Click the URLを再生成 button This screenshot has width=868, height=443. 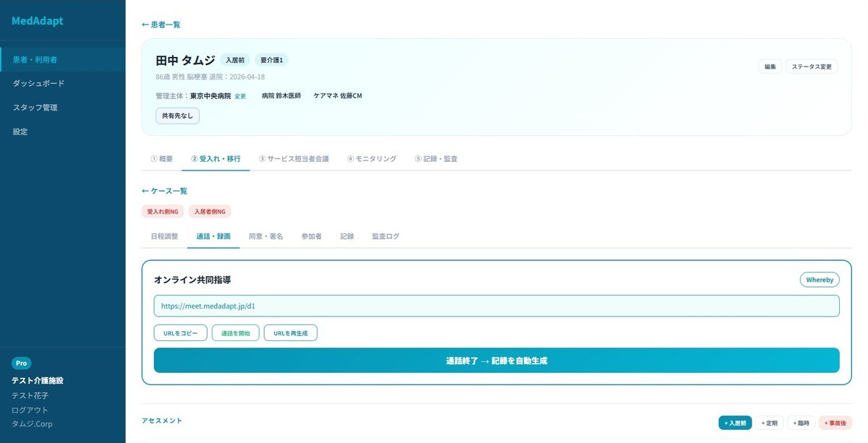click(291, 333)
